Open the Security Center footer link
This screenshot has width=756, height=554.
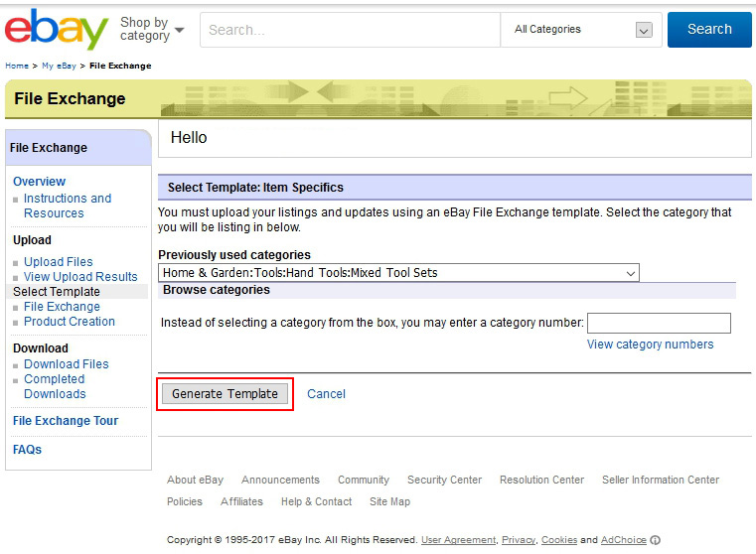(444, 480)
